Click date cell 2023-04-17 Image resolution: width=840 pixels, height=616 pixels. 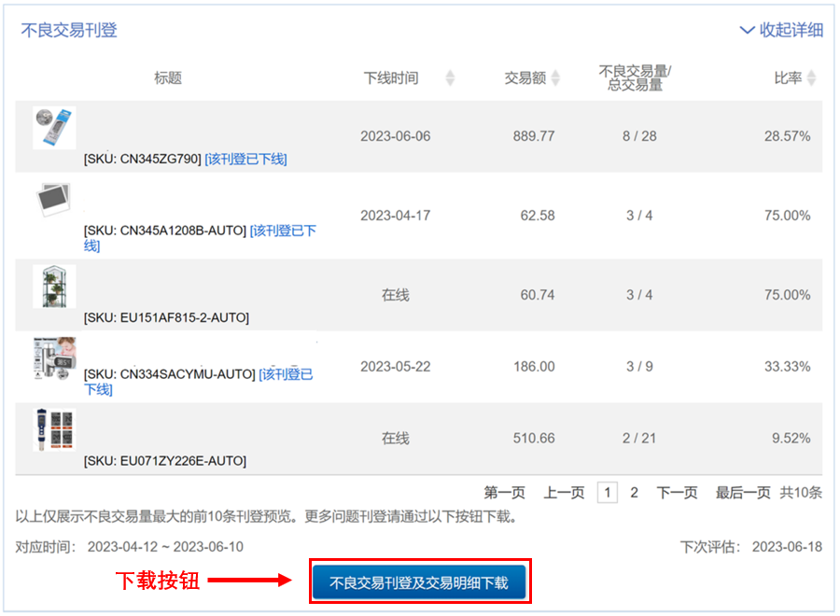[x=396, y=216]
